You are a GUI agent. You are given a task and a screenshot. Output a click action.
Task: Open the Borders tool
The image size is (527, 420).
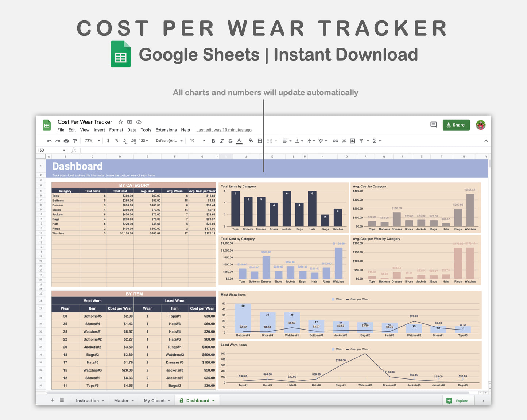tap(260, 141)
